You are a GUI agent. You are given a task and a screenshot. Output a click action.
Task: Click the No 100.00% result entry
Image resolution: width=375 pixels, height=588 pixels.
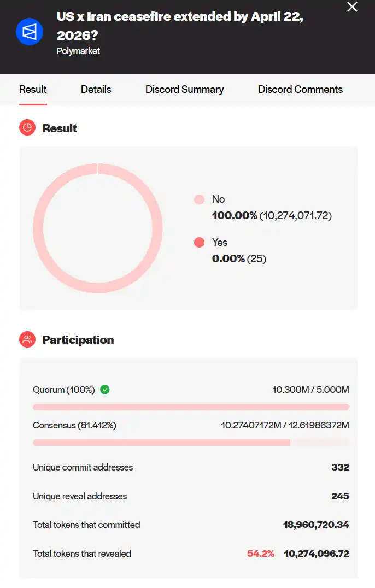pyautogui.click(x=271, y=215)
